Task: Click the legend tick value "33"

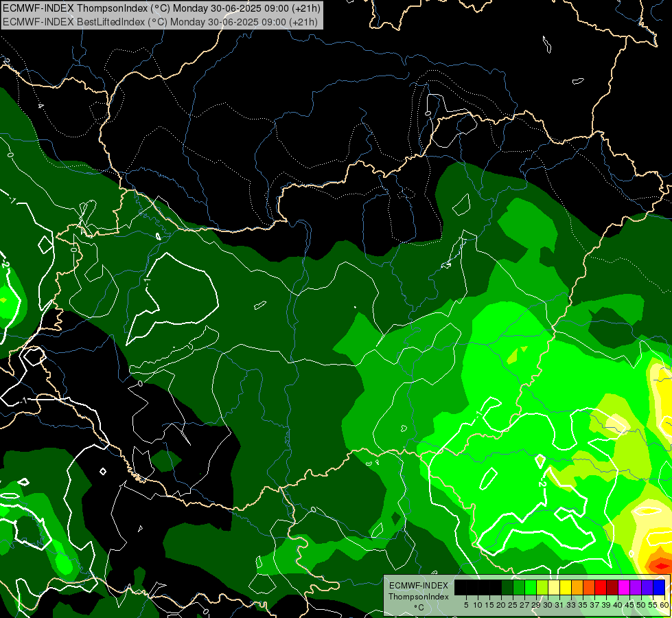Action: click(571, 605)
